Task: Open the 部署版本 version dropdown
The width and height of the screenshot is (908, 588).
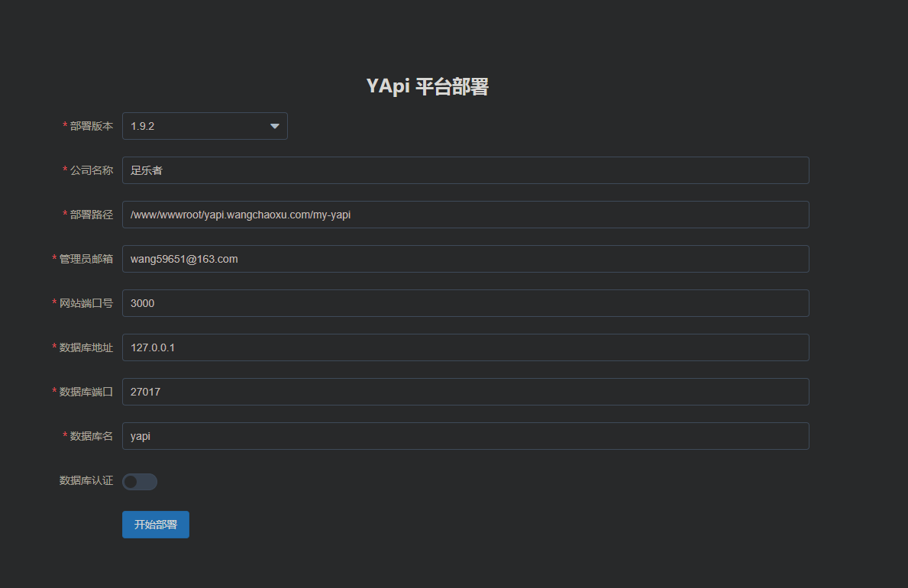Action: point(205,126)
